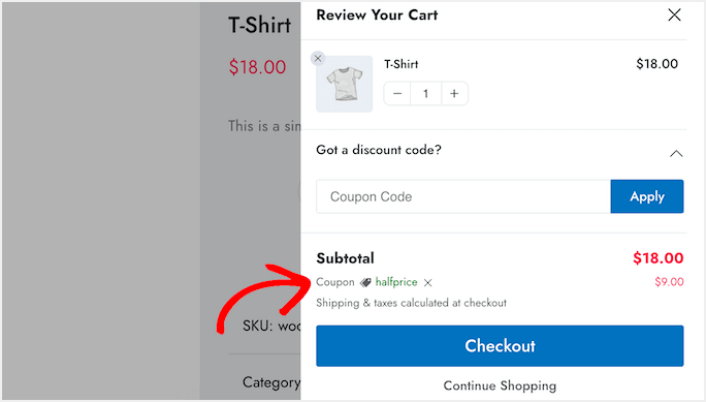Click the red $18.00 subtotal amount
The image size is (706, 402).
[658, 258]
